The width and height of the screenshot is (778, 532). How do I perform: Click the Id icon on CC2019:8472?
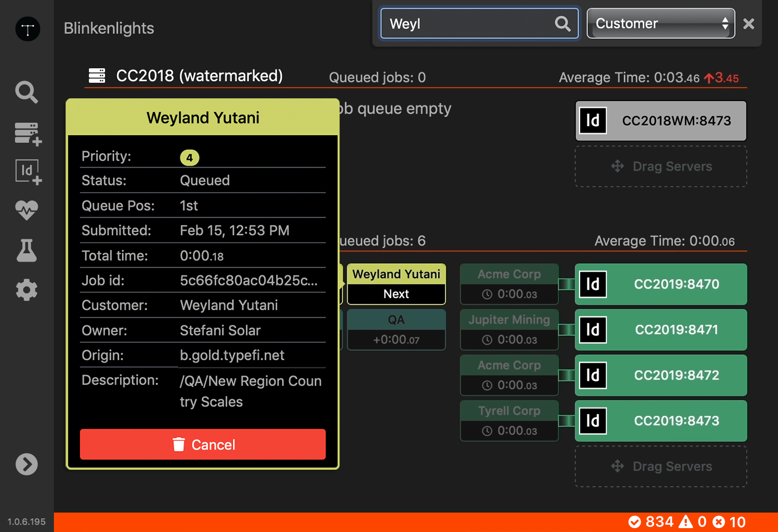pos(593,375)
